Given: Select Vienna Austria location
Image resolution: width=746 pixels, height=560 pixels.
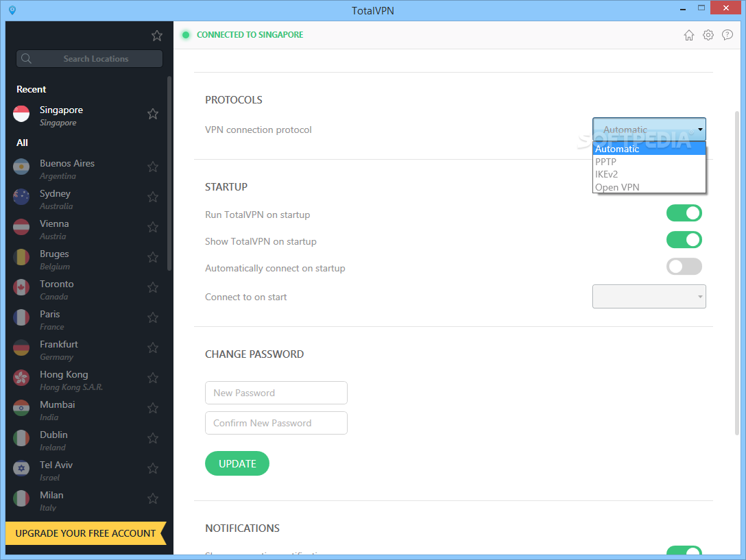Looking at the screenshot, I should (86, 230).
